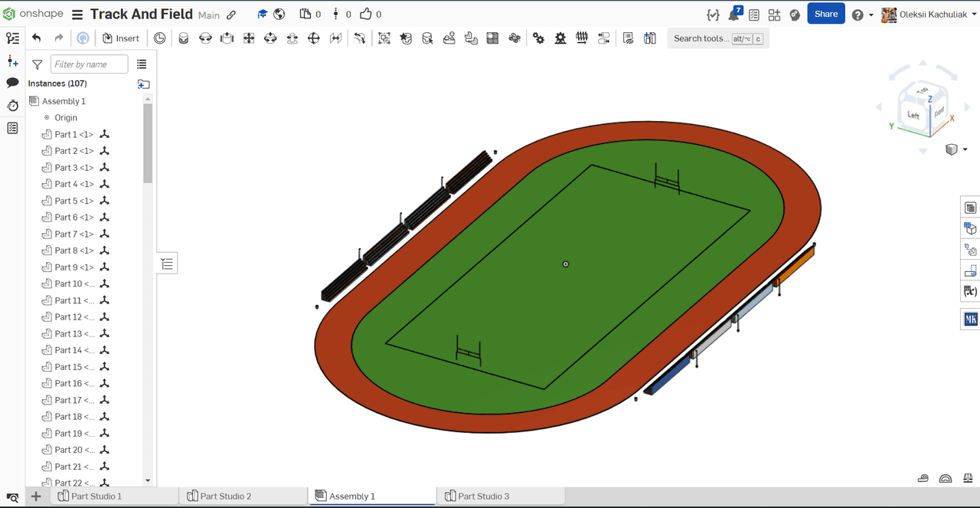Open the MK custom panel icon

970,320
